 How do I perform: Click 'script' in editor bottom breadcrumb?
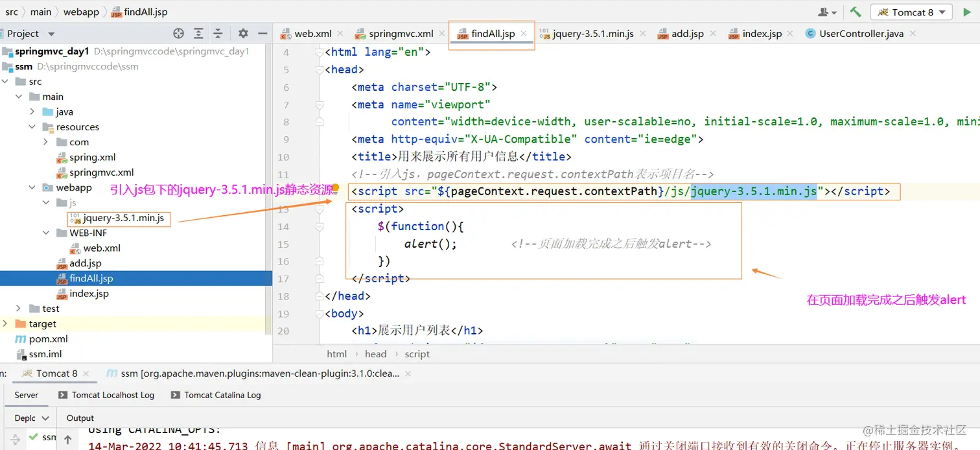(417, 354)
